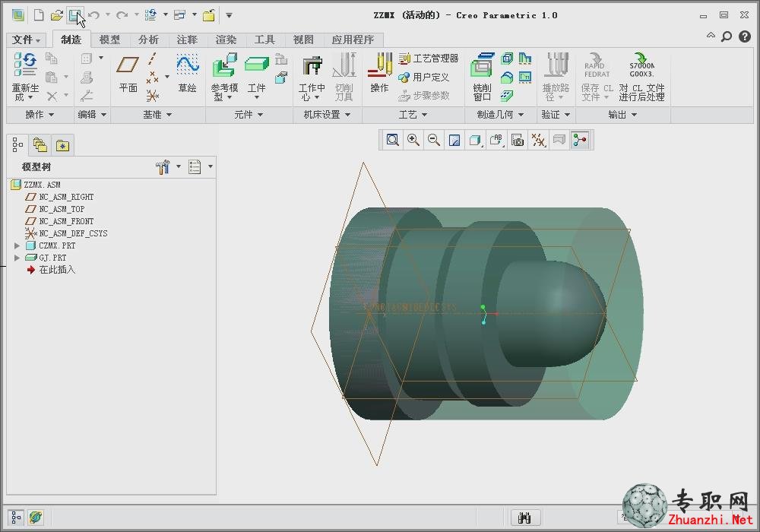Expand the Process (工艺) group dropdown

point(413,115)
